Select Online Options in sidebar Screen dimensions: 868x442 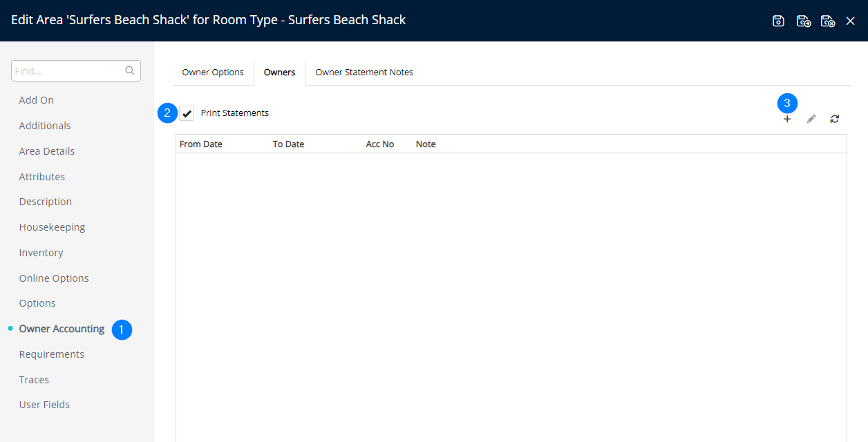pos(54,278)
